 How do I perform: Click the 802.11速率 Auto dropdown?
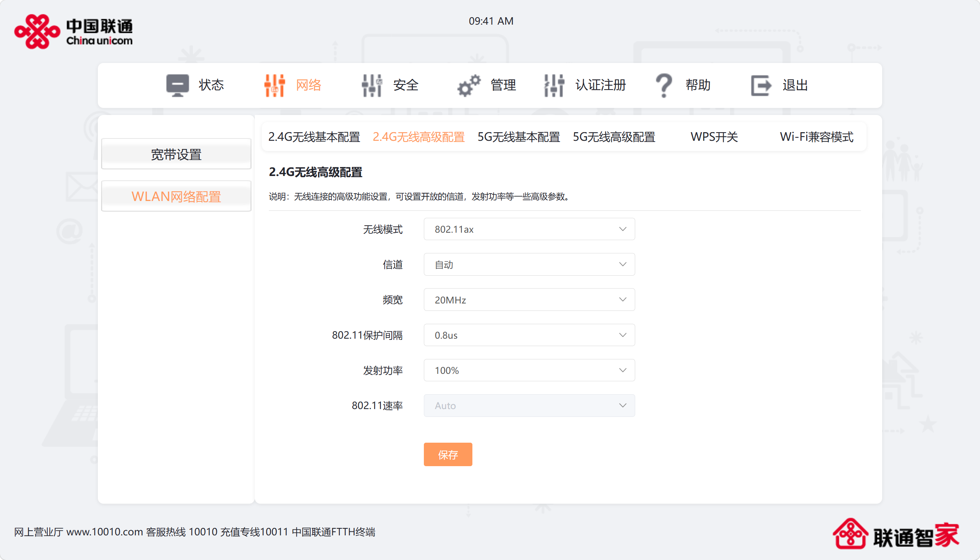coord(529,406)
